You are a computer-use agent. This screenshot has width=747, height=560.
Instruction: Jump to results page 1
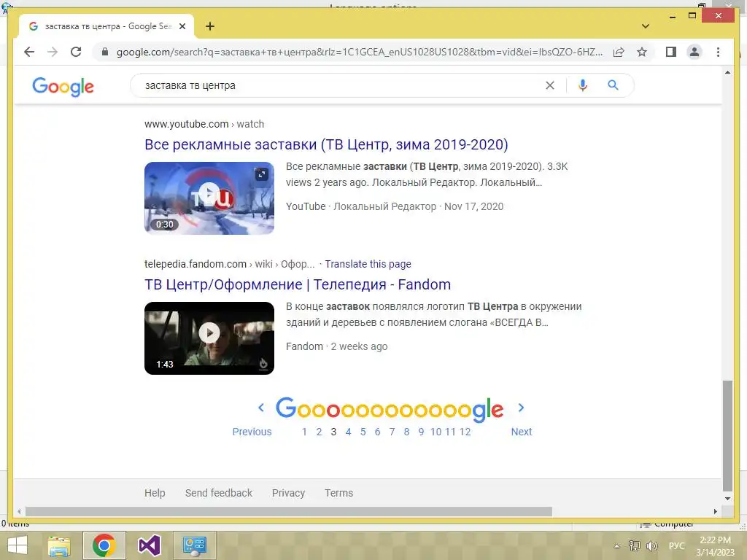[304, 432]
